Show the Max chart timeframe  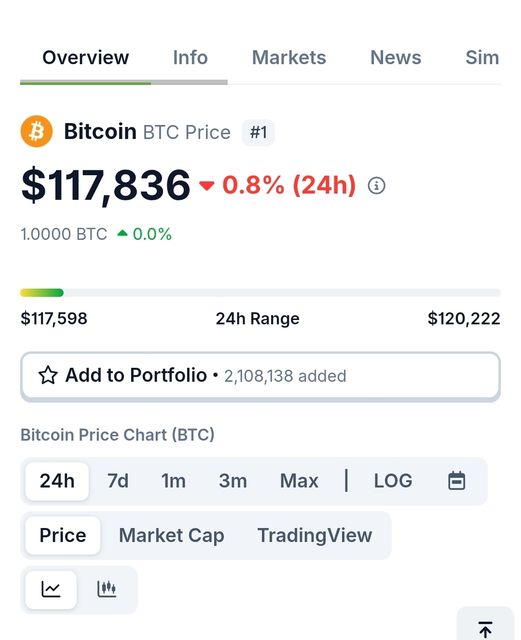(x=299, y=481)
